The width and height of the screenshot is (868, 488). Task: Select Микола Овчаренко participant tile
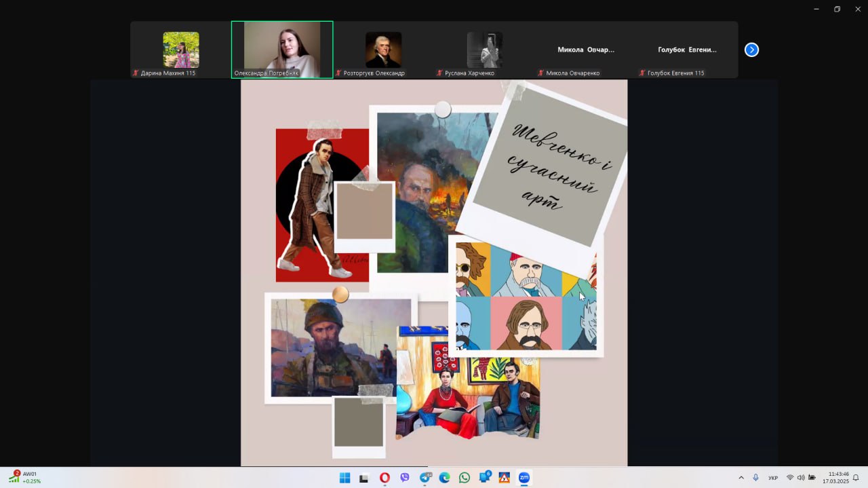(x=586, y=50)
